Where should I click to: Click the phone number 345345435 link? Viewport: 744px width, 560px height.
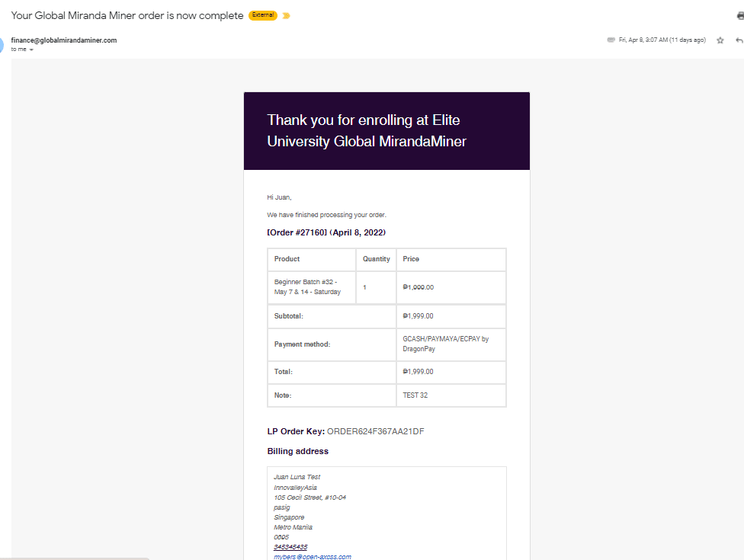tap(290, 547)
